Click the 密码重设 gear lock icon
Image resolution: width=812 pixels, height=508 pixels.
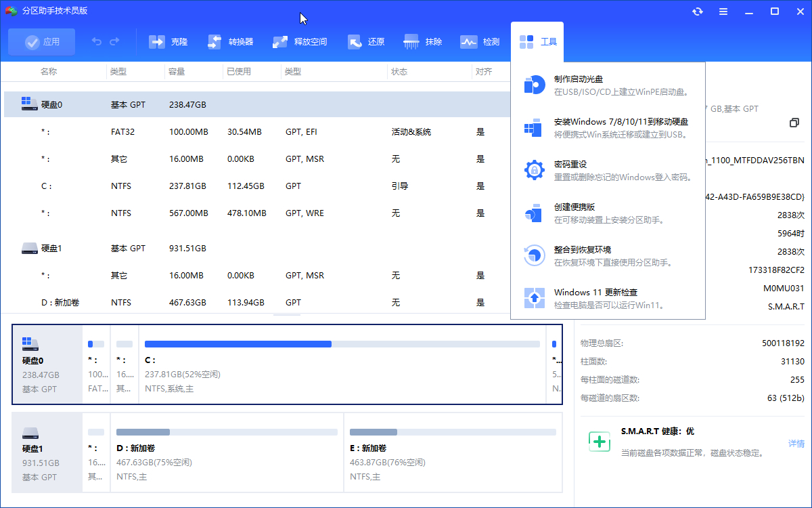coord(535,170)
